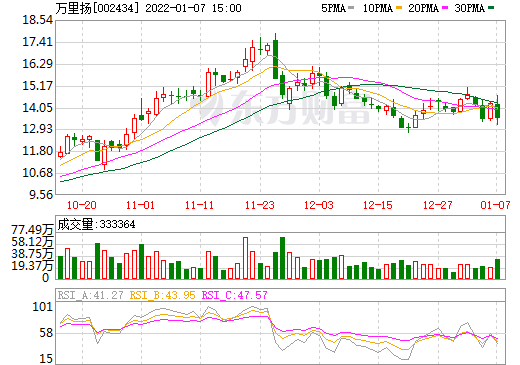Select the 11-23 date axis label
This screenshot has width=520, height=365.
(x=260, y=205)
